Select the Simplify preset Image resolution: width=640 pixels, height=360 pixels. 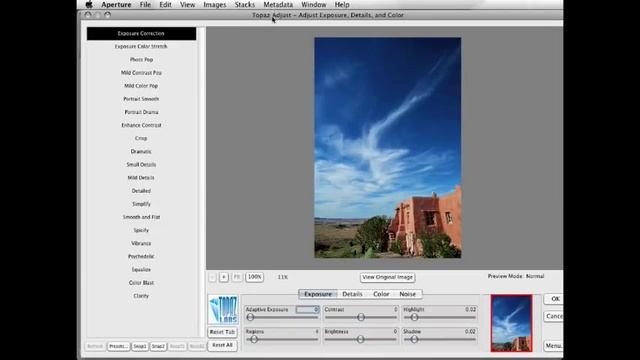click(141, 204)
